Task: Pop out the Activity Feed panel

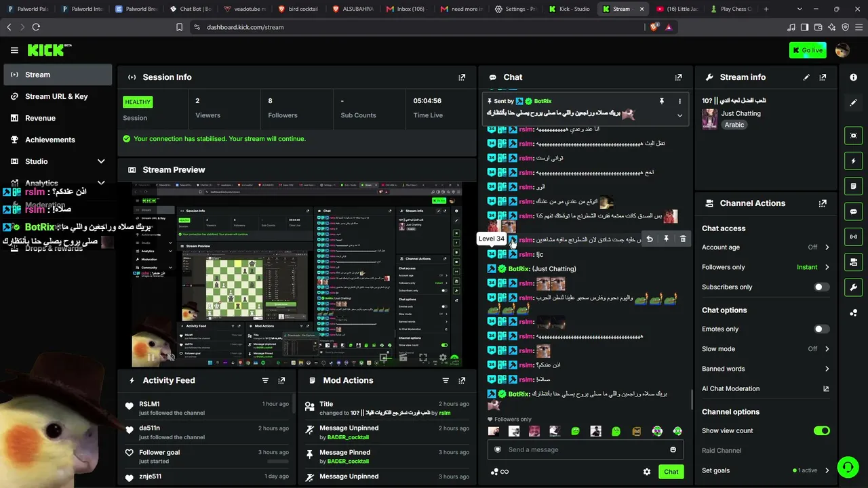Action: pyautogui.click(x=281, y=380)
